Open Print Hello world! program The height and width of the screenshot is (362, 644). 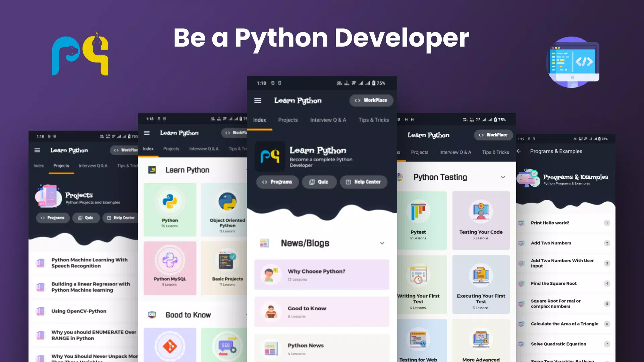pyautogui.click(x=566, y=223)
